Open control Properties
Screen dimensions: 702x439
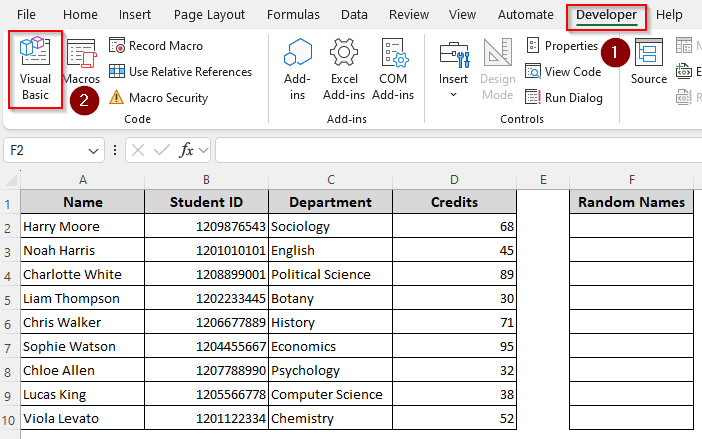coord(562,46)
